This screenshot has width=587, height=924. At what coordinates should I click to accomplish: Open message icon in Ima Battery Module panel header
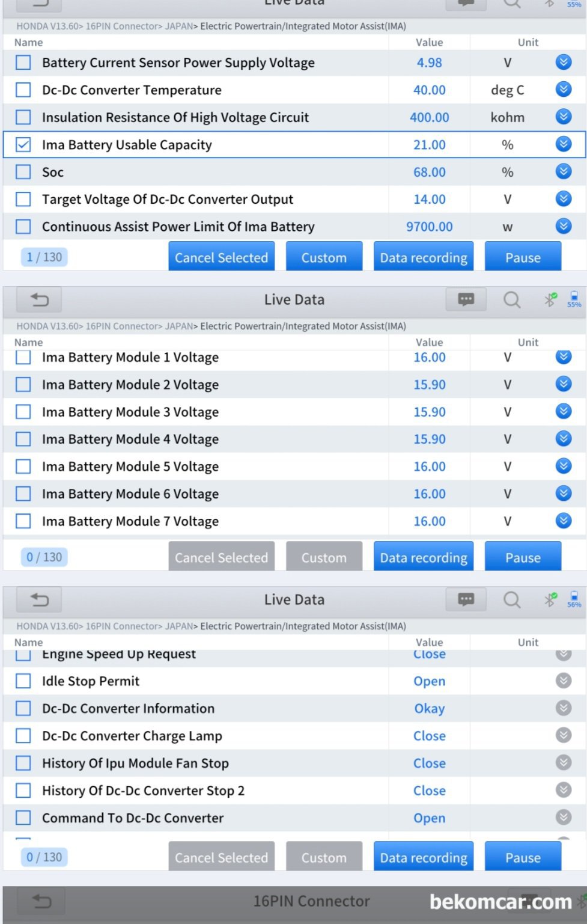(466, 299)
